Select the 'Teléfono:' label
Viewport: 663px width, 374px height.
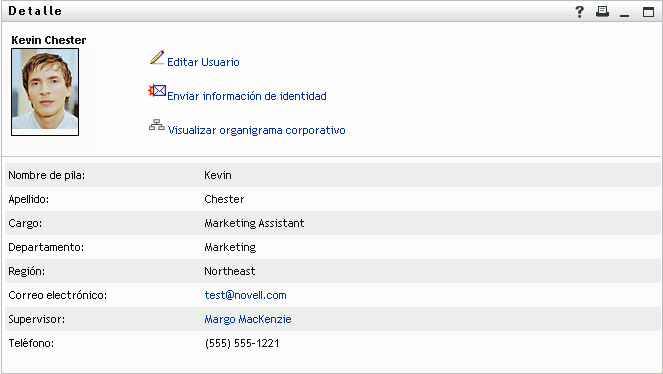click(31, 343)
